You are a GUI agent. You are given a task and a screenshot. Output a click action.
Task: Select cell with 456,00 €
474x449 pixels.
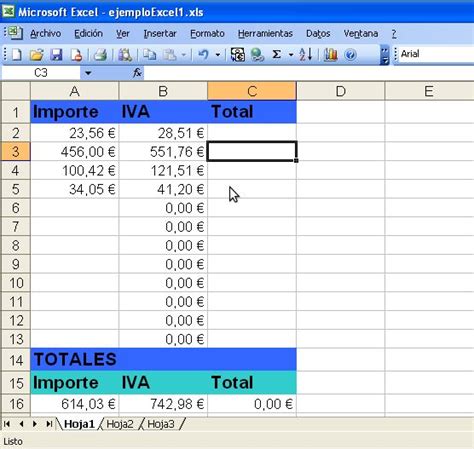(75, 152)
